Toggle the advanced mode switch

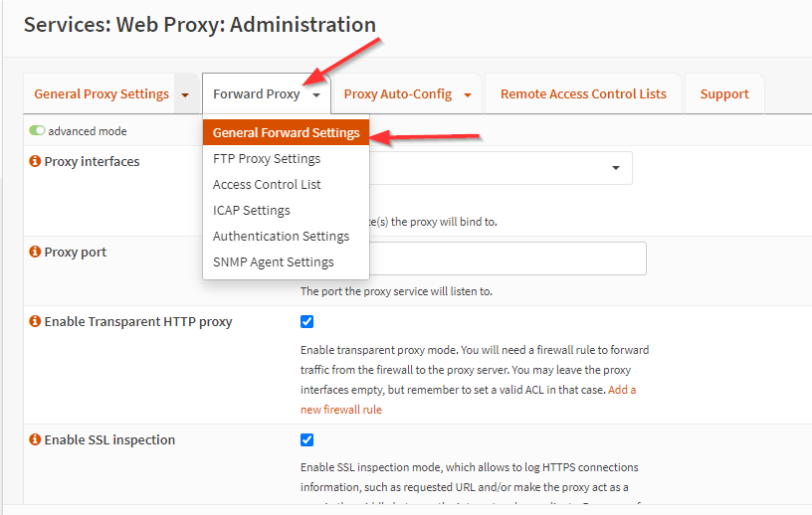tap(37, 130)
